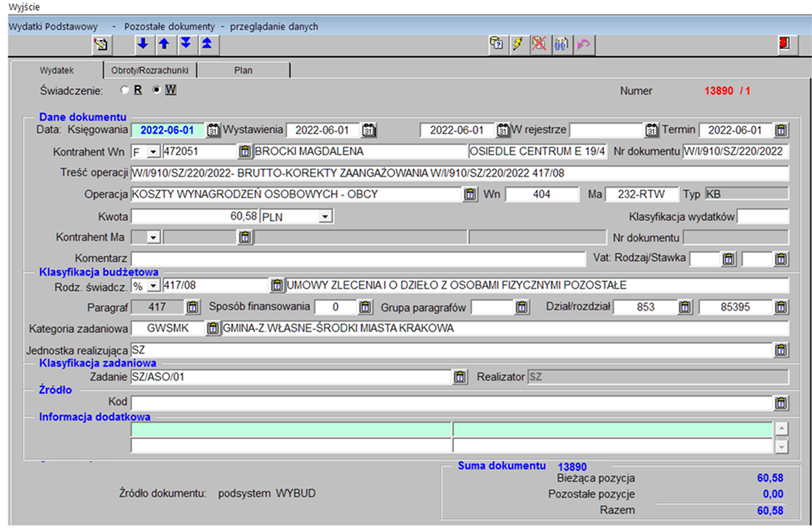Screen dimensions: 812x529
Task: Click the Nr dokumentu W/I/910/SZ/220/2022 field
Action: coord(736,151)
